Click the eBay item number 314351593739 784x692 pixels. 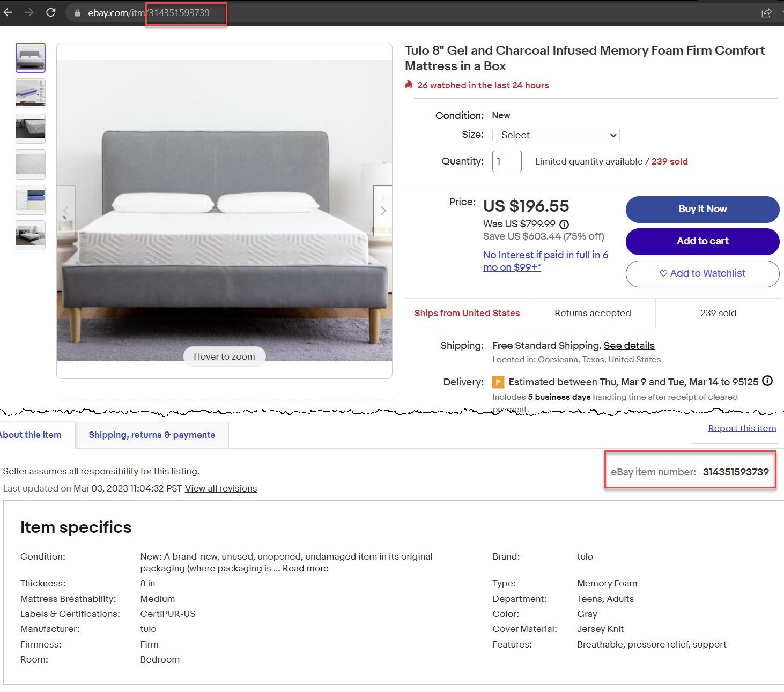[736, 472]
